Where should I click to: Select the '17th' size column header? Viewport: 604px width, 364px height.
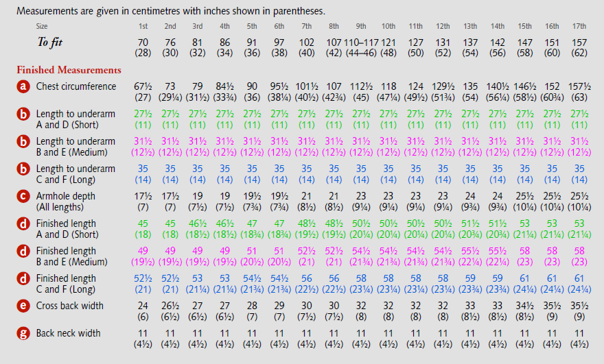(579, 26)
